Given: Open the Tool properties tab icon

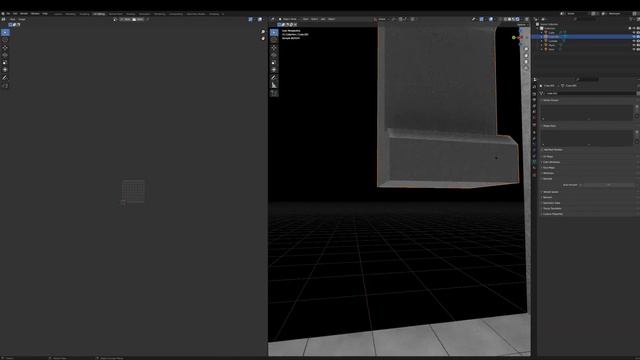Looking at the screenshot, I should [534, 87].
